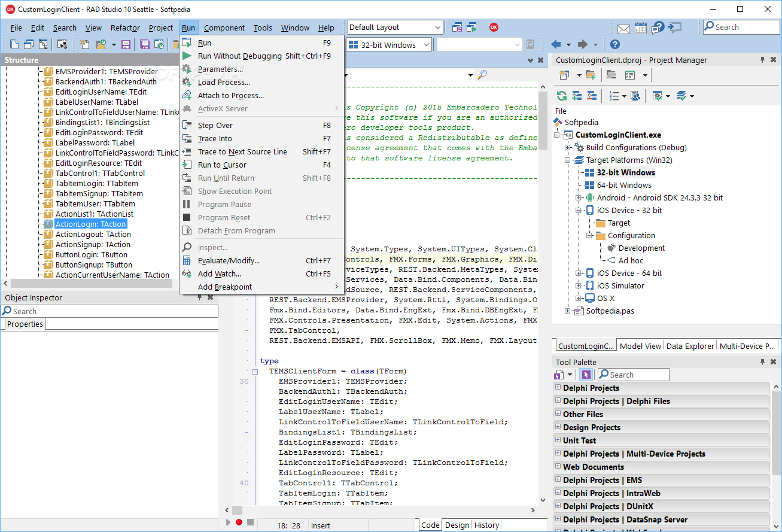Select 64-bit Windows platform in Project Manager
782x532 pixels.
point(624,185)
